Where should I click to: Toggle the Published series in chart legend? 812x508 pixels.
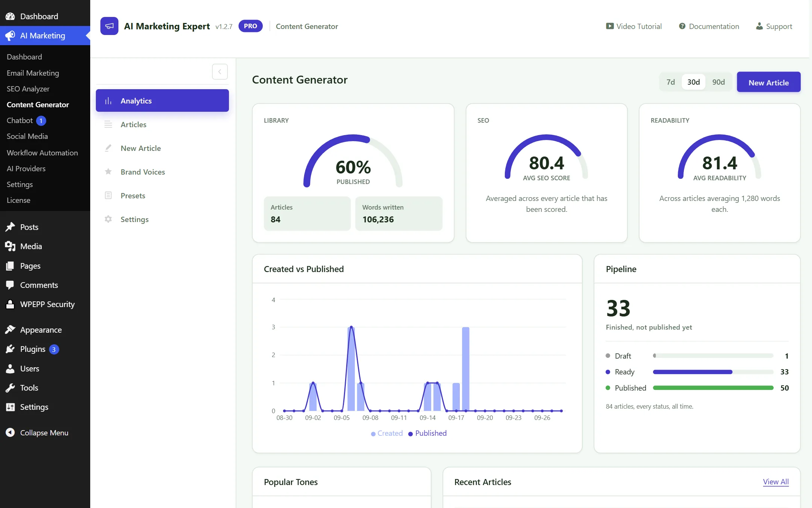point(427,433)
